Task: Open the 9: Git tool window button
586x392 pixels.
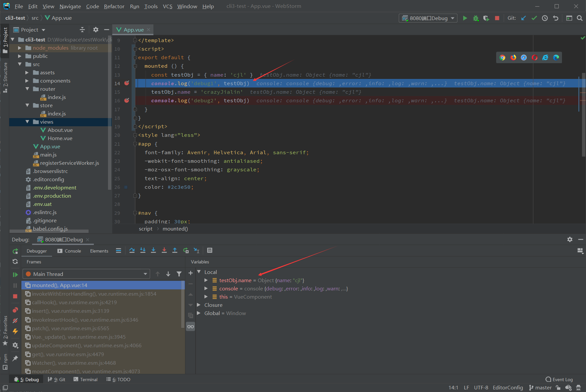Action: coord(57,380)
